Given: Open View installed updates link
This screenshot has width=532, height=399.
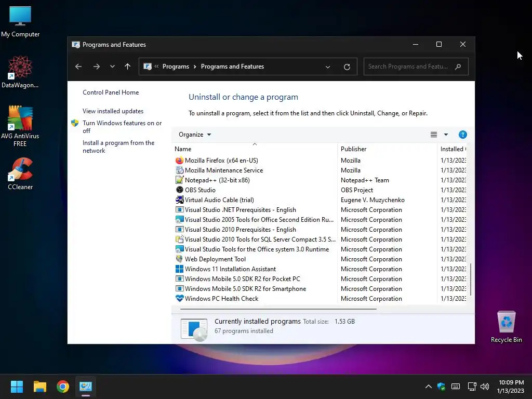Looking at the screenshot, I should (113, 111).
